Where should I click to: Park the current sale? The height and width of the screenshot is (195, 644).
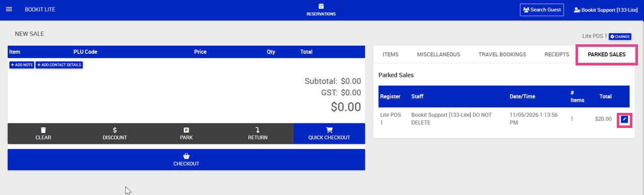pos(186,134)
